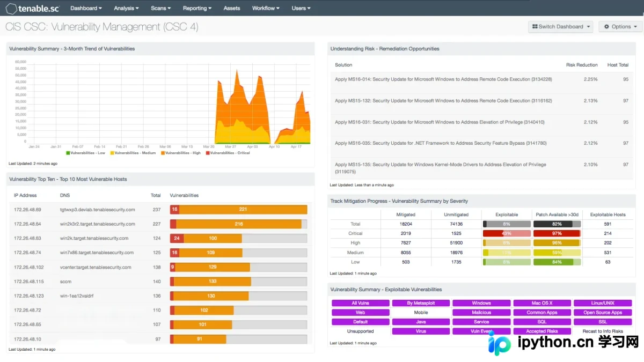Screen dimensions: 644x362
Task: Click the gear icon on Options
Action: coord(607,26)
